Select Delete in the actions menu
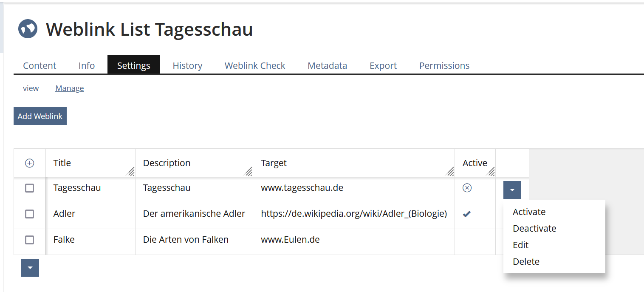The width and height of the screenshot is (644, 292). click(526, 262)
